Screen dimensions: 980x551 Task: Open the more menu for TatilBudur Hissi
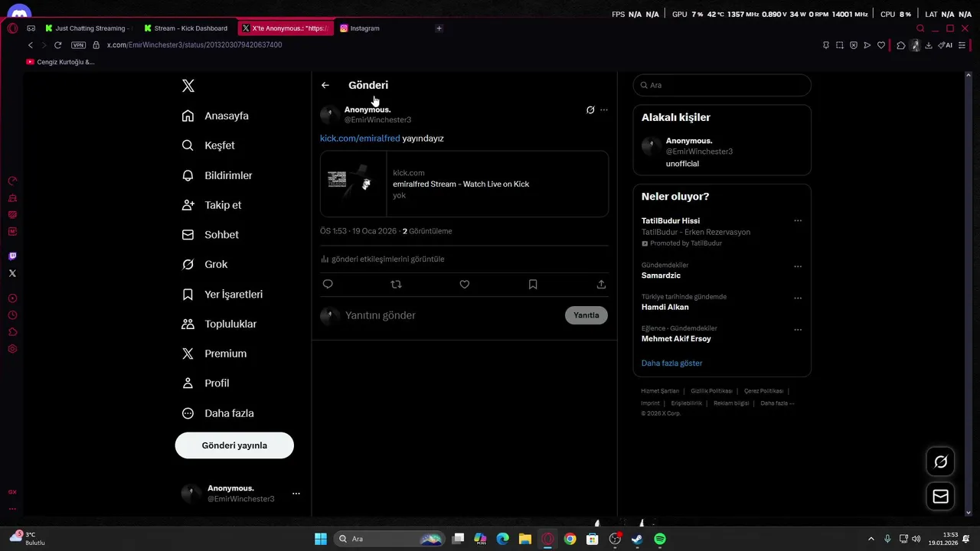point(798,220)
